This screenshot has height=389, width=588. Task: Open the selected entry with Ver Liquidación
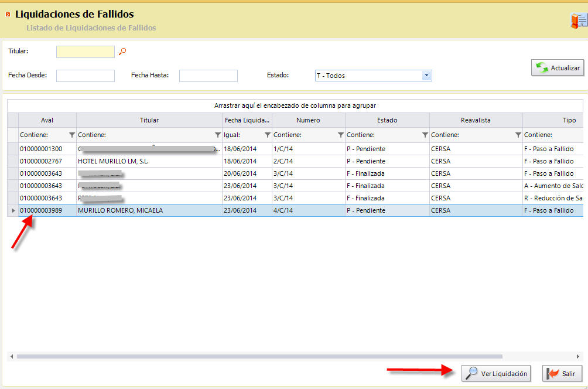tap(496, 374)
